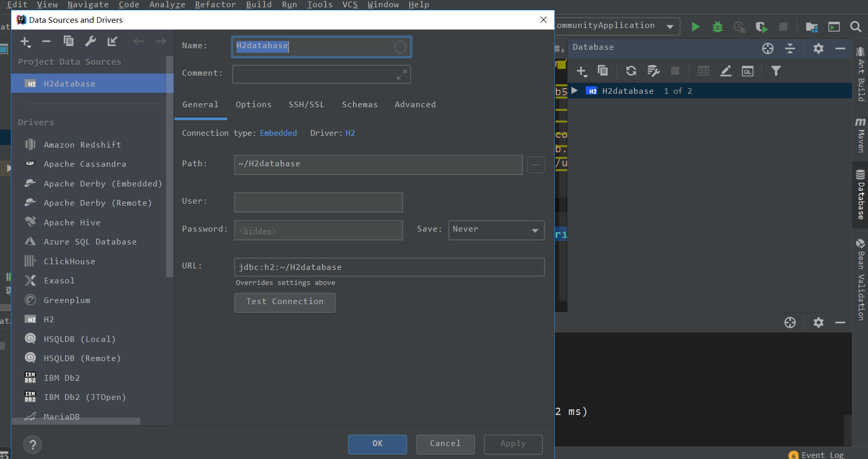Expand the H2database tree node
868x459 pixels.
(575, 91)
